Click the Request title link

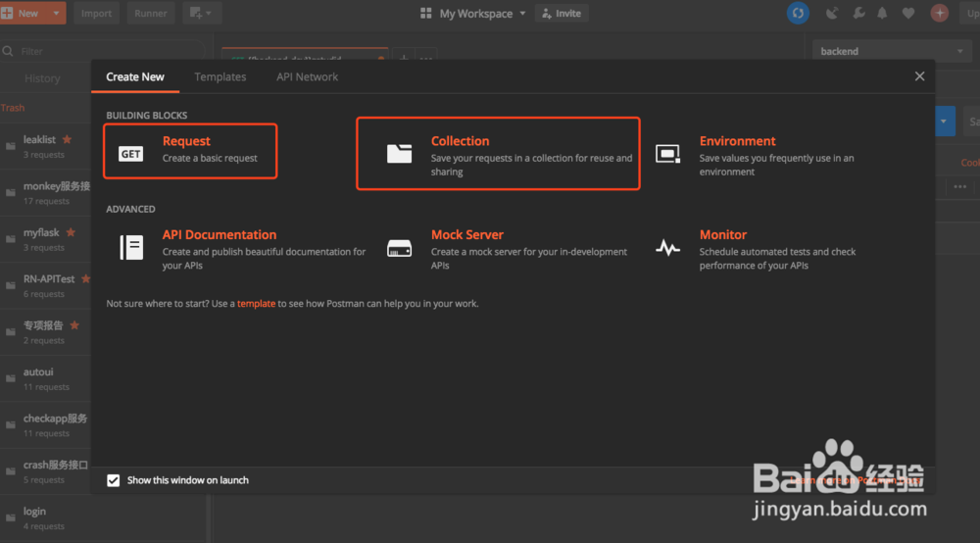click(186, 141)
